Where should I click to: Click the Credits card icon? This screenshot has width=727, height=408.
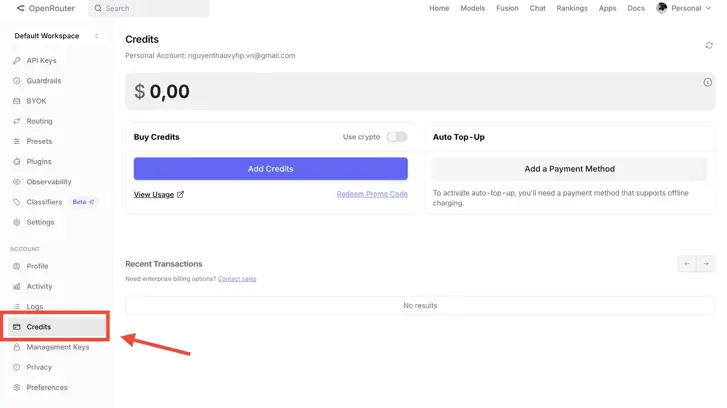point(17,327)
